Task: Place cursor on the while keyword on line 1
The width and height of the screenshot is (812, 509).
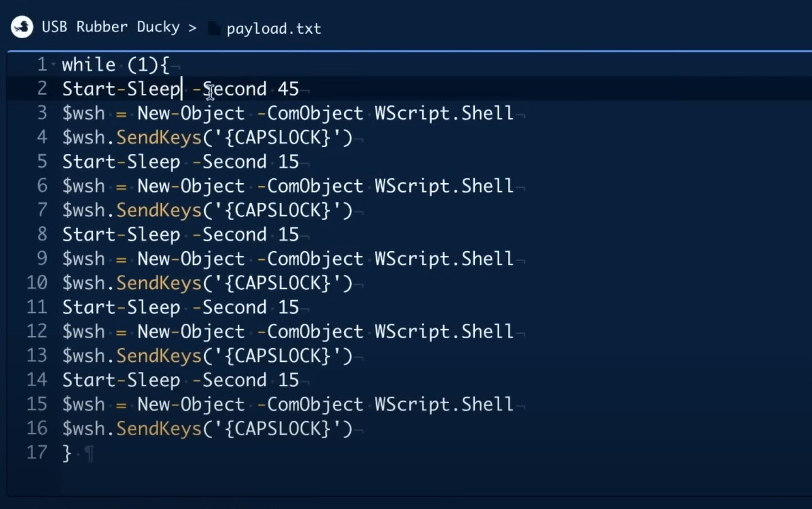Action: 88,65
